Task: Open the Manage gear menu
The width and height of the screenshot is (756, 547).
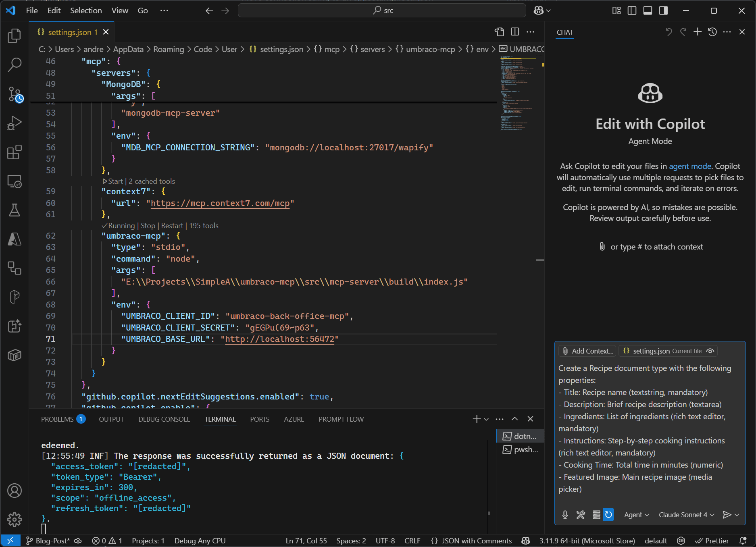Action: point(15,520)
